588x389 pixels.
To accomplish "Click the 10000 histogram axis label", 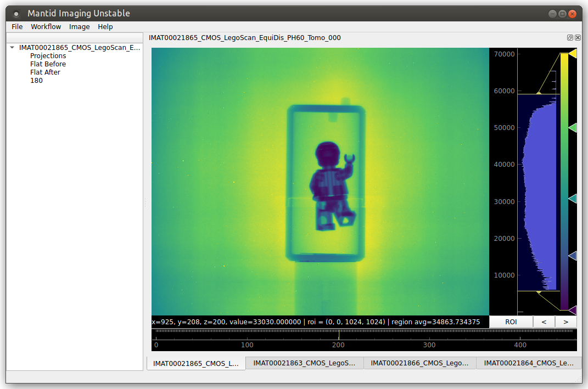I will point(504,275).
